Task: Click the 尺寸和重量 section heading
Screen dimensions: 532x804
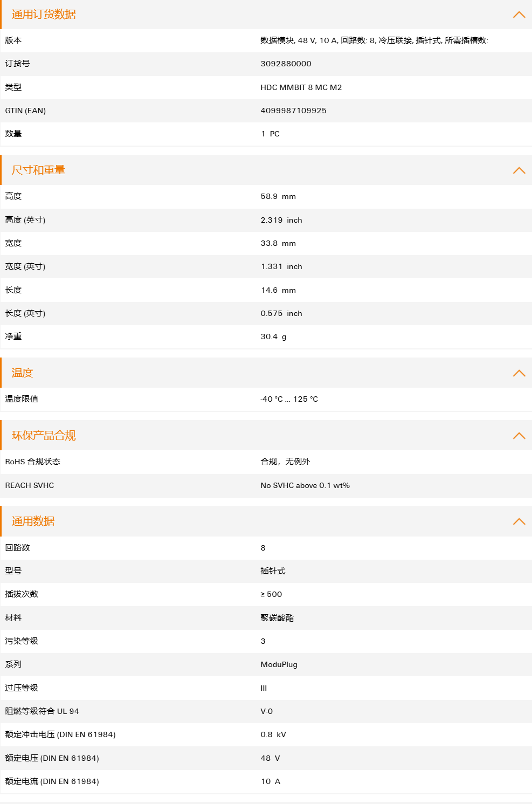Action: [x=38, y=170]
